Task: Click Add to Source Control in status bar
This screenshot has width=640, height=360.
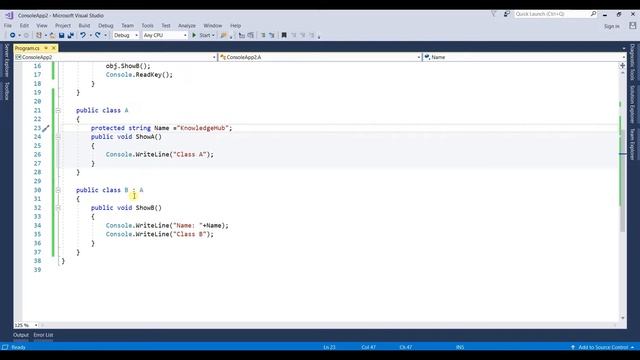Action: click(x=603, y=347)
